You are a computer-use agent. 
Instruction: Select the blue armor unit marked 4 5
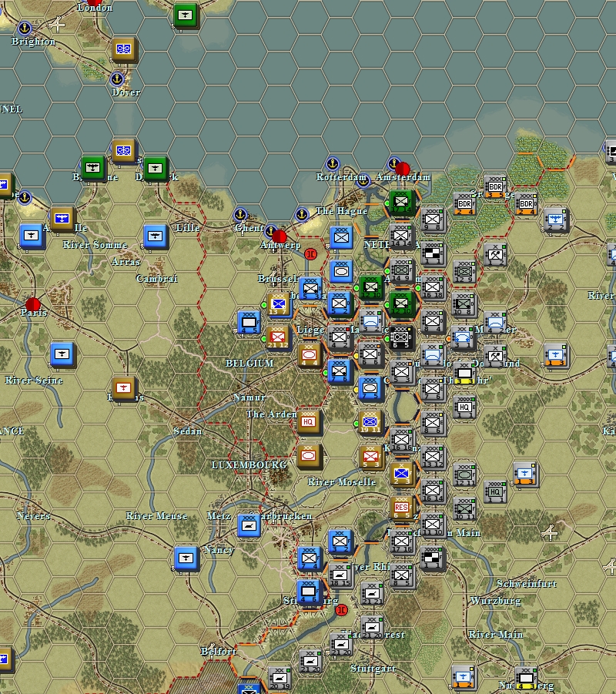pyautogui.click(x=249, y=323)
